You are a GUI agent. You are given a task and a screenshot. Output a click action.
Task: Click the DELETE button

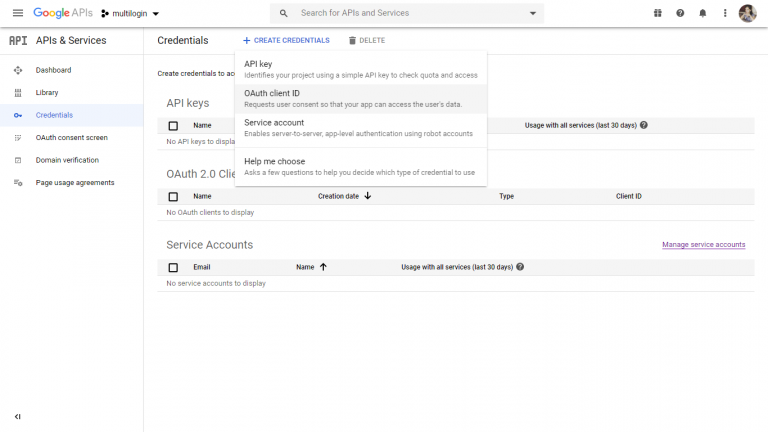click(x=367, y=40)
